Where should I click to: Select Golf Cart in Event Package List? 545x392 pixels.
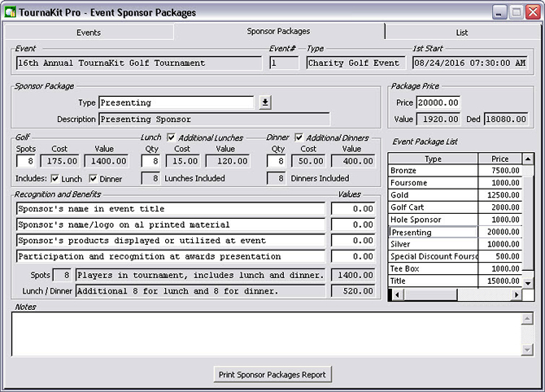point(433,207)
